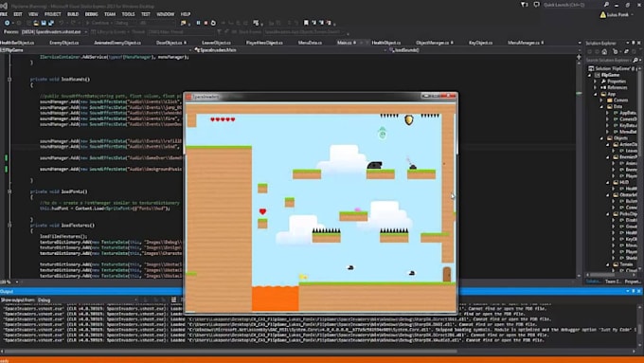Click the Undo toolbar icon
Image resolution: width=644 pixels, height=363 pixels.
click(61, 23)
